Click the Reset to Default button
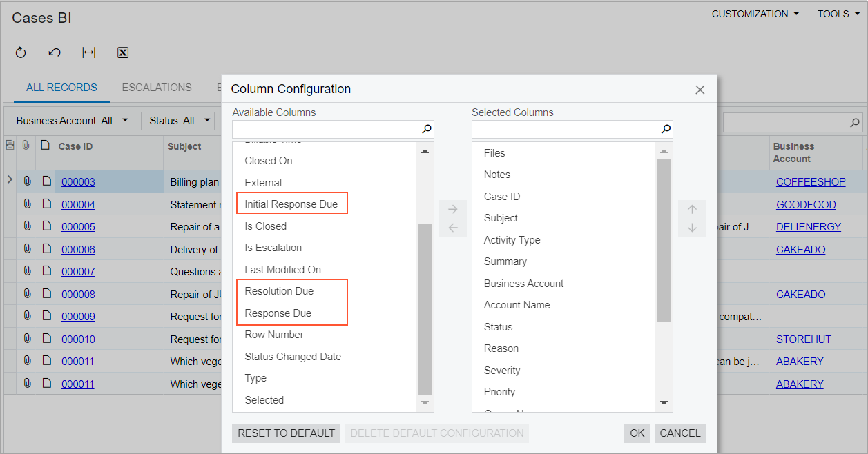 [x=286, y=433]
